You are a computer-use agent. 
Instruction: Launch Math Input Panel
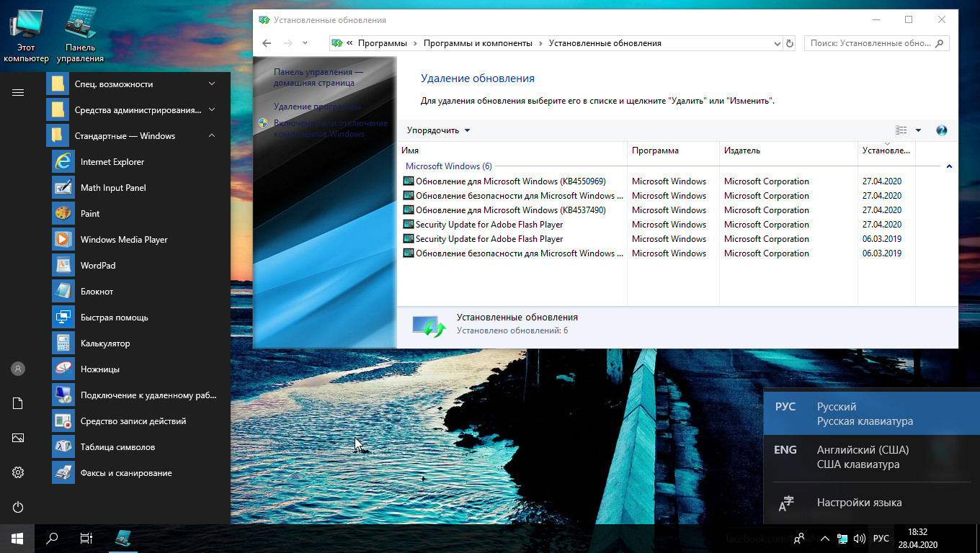click(x=134, y=188)
